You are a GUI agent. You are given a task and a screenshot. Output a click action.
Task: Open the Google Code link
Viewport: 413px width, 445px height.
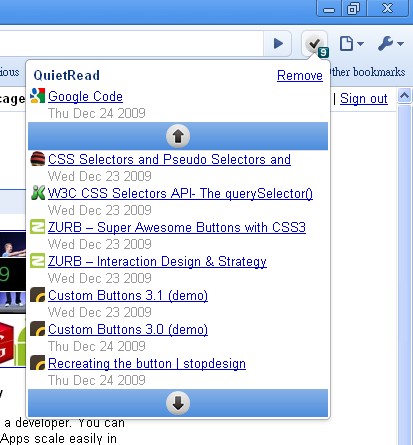pos(85,96)
